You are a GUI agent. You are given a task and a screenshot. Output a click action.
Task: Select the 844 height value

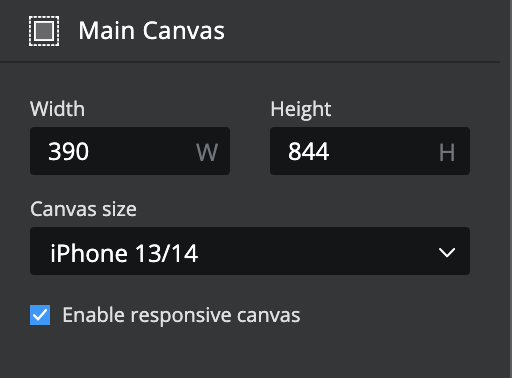point(309,152)
